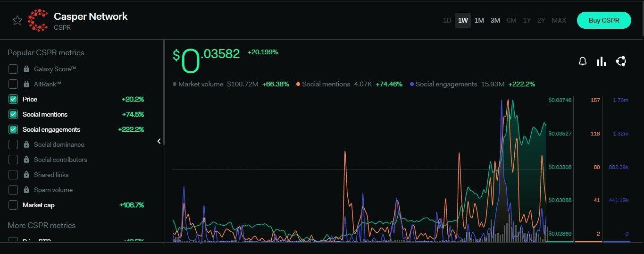The width and height of the screenshot is (644, 254).
Task: Click the 882.39k engagements axis label
Action: (x=619, y=167)
